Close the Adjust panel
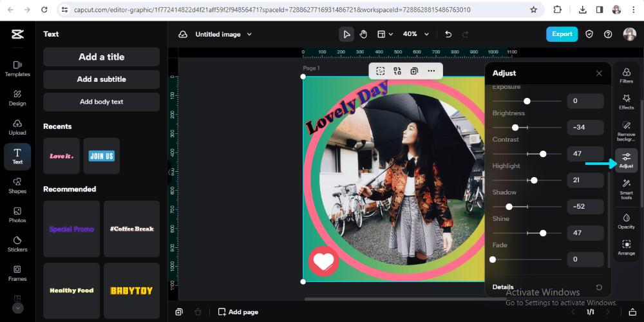This screenshot has height=322, width=644. (x=599, y=73)
